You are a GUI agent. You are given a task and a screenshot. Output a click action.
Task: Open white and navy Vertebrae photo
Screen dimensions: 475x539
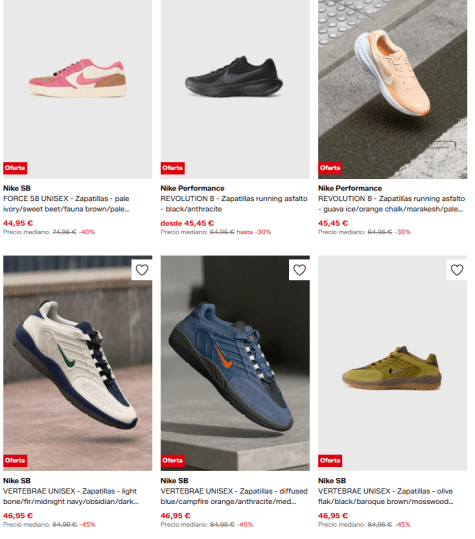pyautogui.click(x=78, y=363)
